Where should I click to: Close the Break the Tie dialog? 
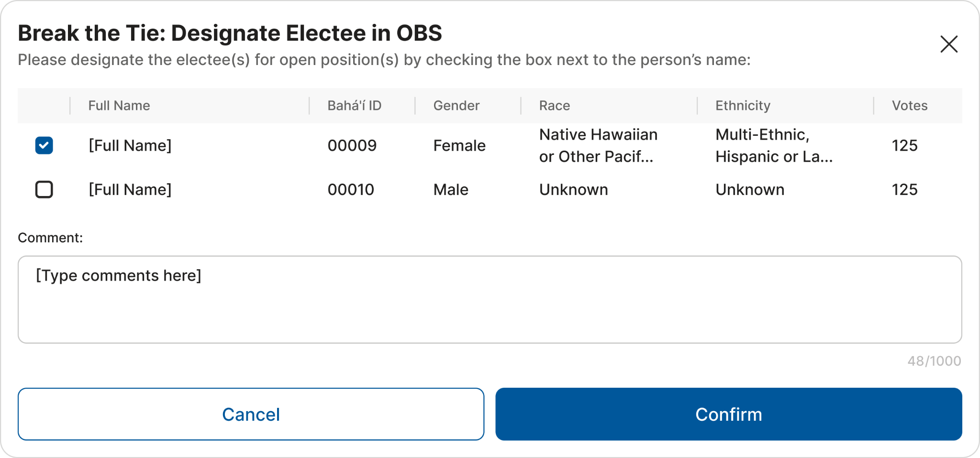948,44
